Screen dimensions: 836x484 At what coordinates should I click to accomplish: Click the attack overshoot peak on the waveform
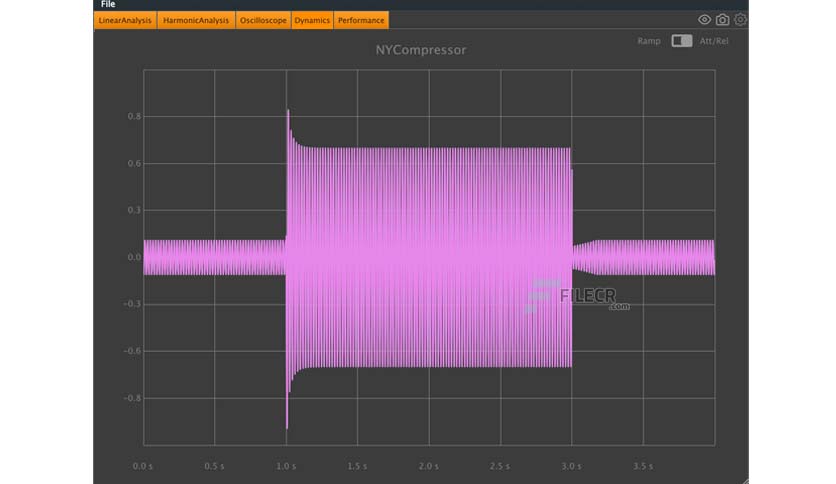pos(288,111)
